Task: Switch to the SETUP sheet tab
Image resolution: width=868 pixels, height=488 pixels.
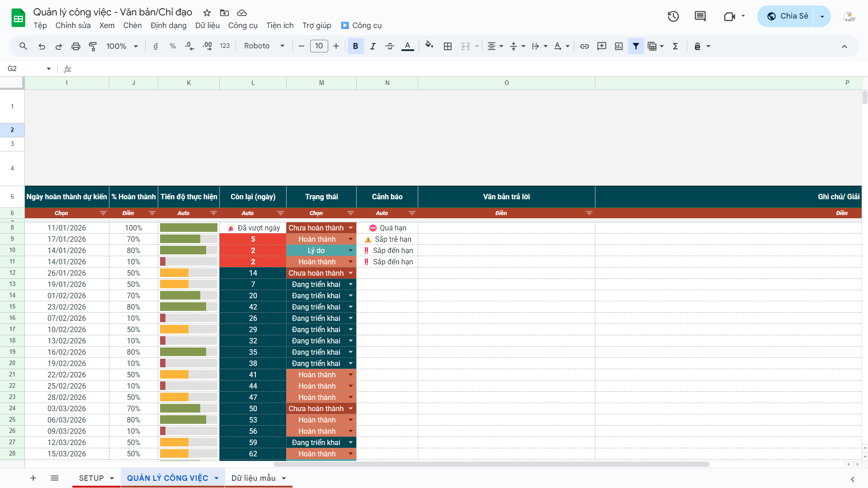Action: [91, 478]
